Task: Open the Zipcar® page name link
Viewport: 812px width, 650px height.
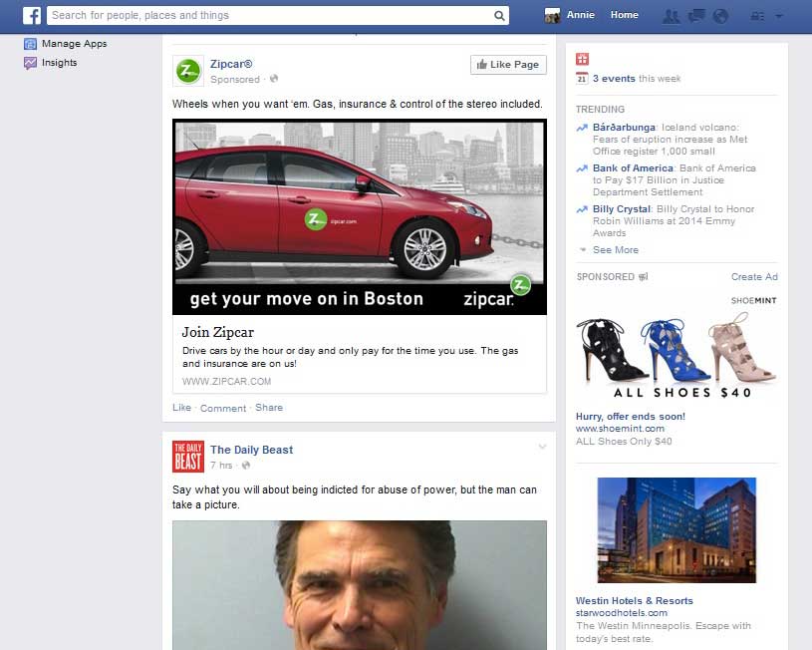Action: tap(231, 64)
